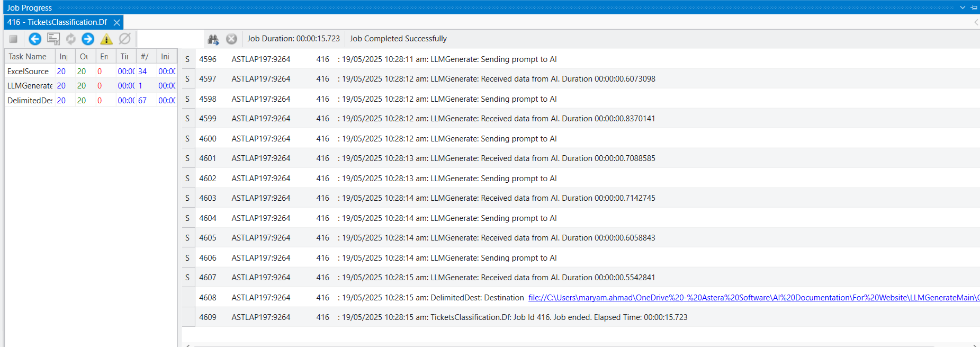Click the crossed-circle clear icon
Image resolution: width=980 pixels, height=347 pixels.
click(x=124, y=39)
